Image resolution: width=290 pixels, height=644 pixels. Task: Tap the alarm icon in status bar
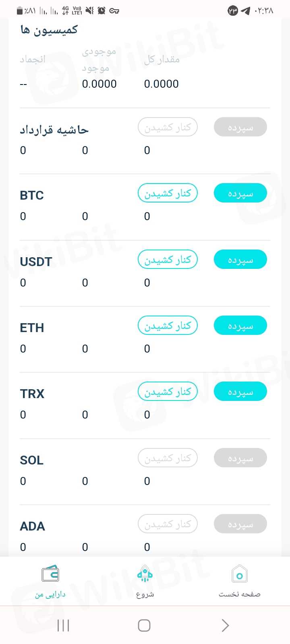(x=101, y=11)
